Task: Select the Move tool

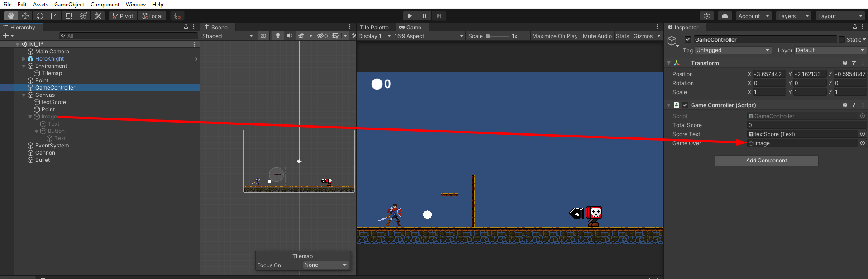Action: (x=25, y=16)
